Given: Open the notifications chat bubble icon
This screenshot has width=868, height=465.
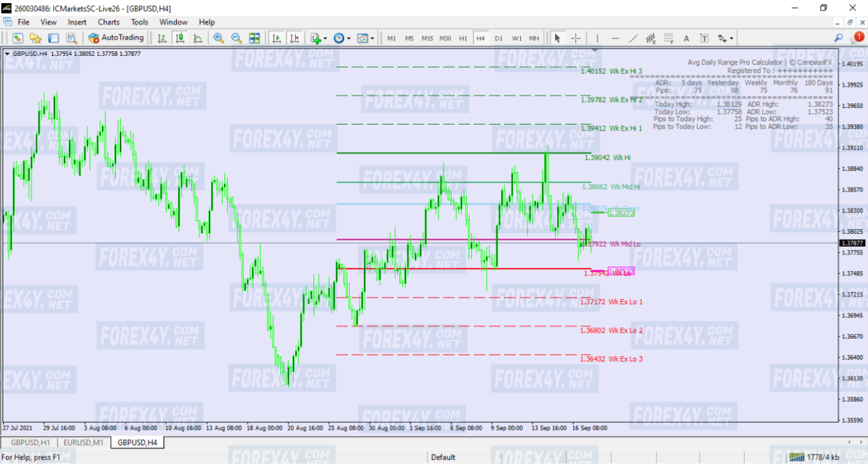Looking at the screenshot, I should 858,37.
